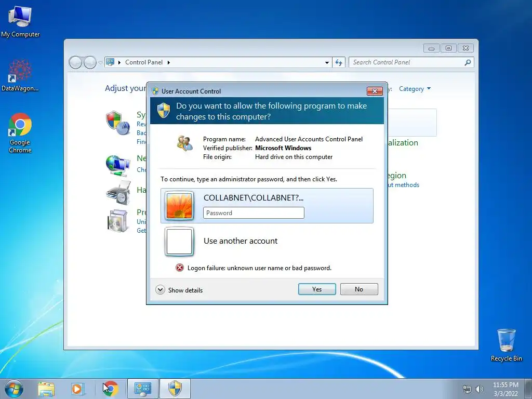Screen dimensions: 532x399
Task: Open Windows Explorer from taskbar
Action: 46,389
